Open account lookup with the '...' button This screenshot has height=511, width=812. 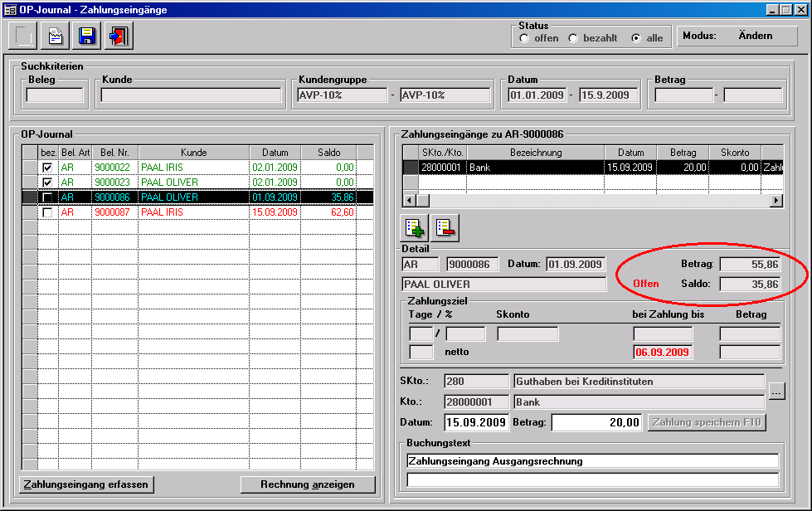776,392
